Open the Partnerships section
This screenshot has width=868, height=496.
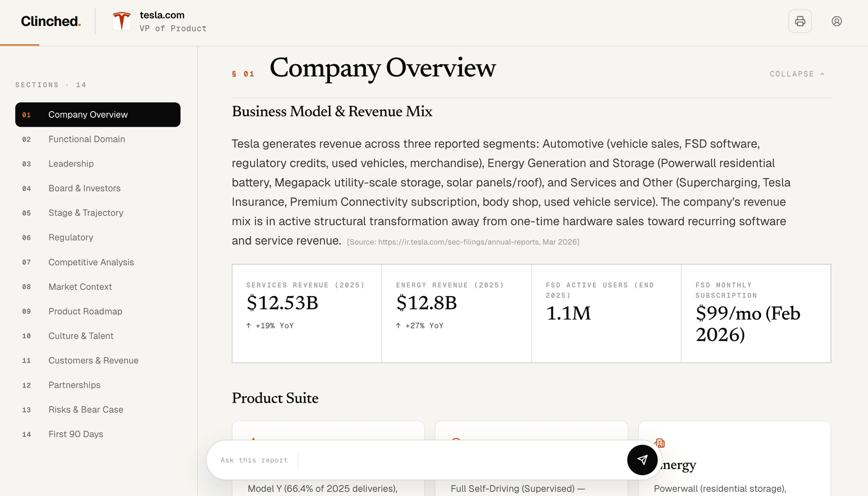pos(98,385)
